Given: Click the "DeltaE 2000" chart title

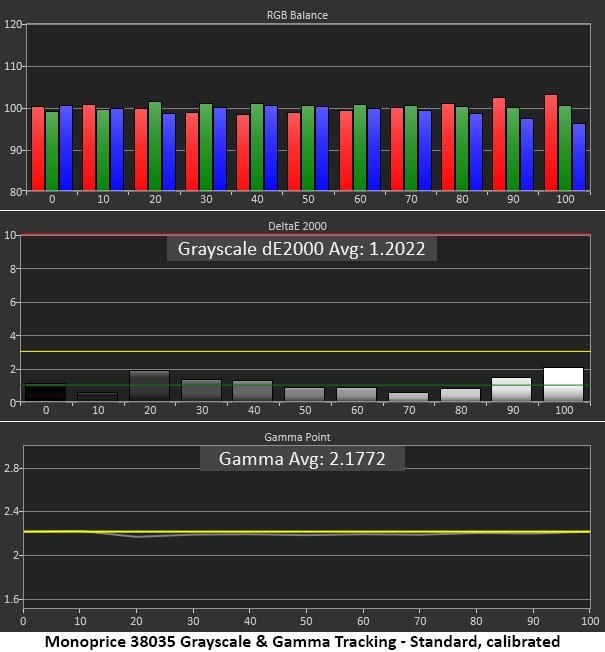Looking at the screenshot, I should tap(297, 226).
